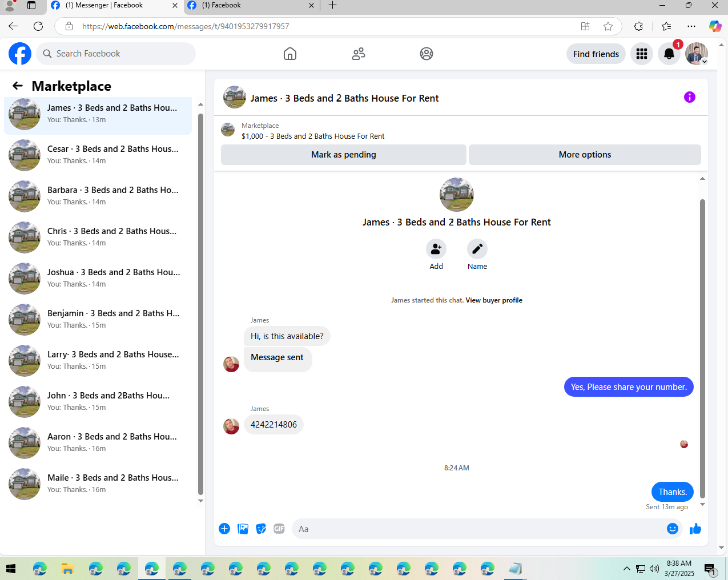The image size is (728, 580).
Task: Send a thumbs-up like
Action: 695,529
